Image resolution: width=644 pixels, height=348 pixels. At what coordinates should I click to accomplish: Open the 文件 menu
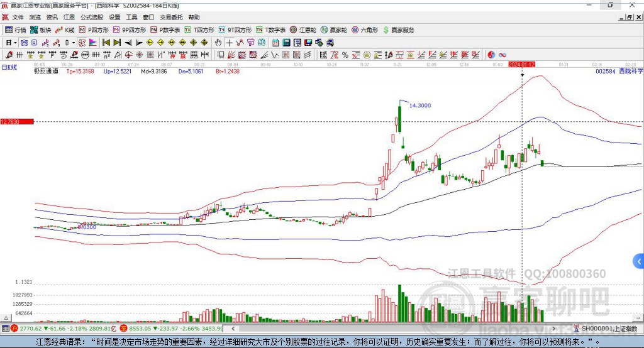pos(18,17)
